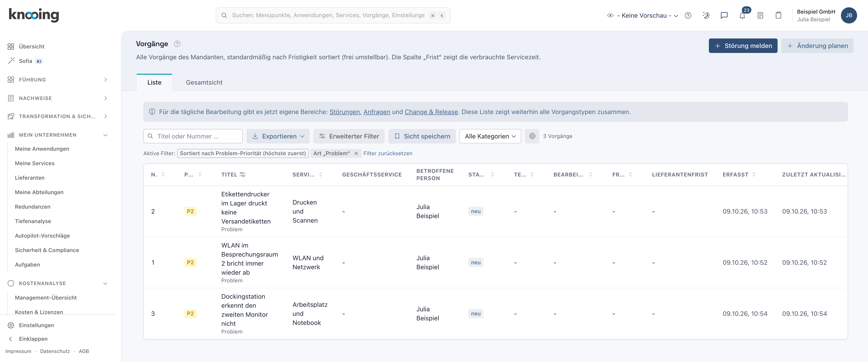This screenshot has width=868, height=362.
Task: Open the Erweiterter Filter button
Action: click(349, 136)
